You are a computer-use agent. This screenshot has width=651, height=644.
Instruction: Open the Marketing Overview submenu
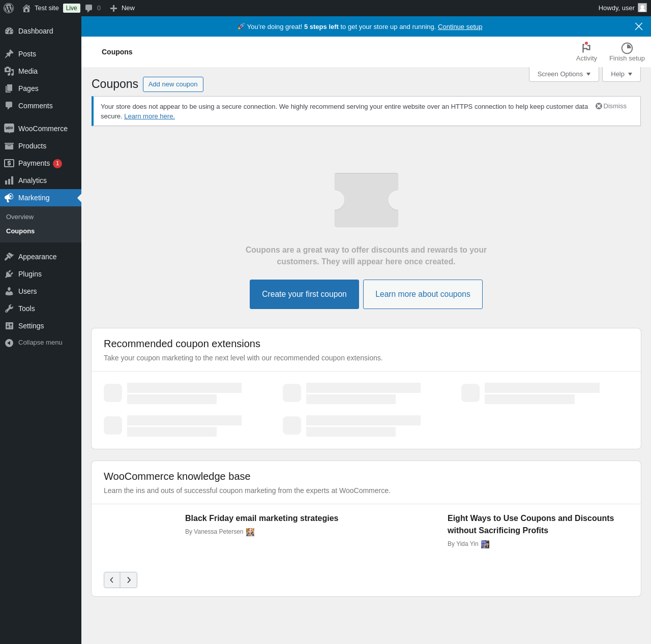(20, 217)
